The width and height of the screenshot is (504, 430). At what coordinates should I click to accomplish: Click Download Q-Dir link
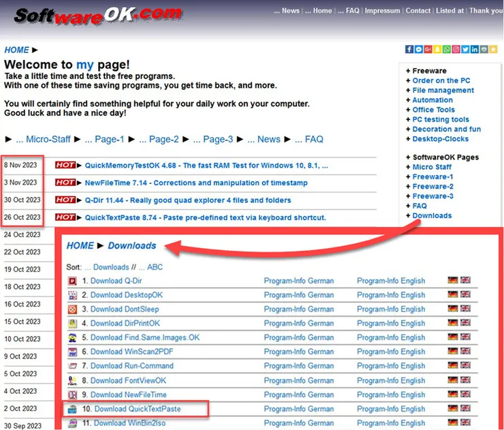(x=116, y=281)
